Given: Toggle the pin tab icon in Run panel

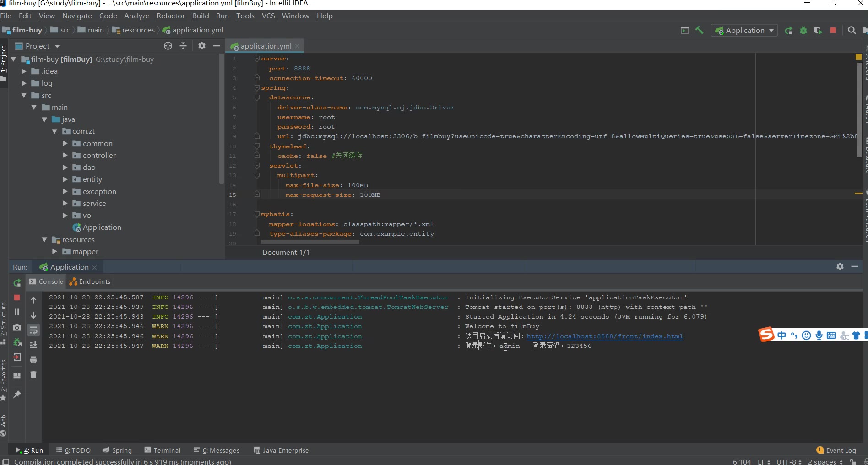Looking at the screenshot, I should click(x=17, y=394).
